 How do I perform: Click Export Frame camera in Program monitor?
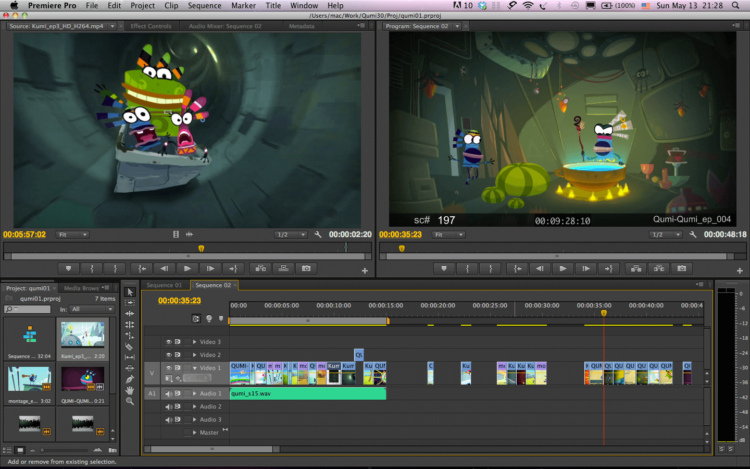(682, 269)
